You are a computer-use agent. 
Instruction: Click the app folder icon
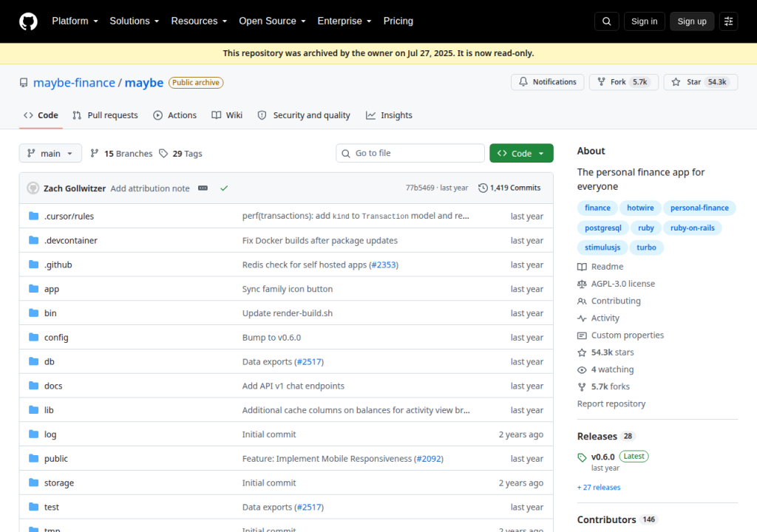[33, 289]
